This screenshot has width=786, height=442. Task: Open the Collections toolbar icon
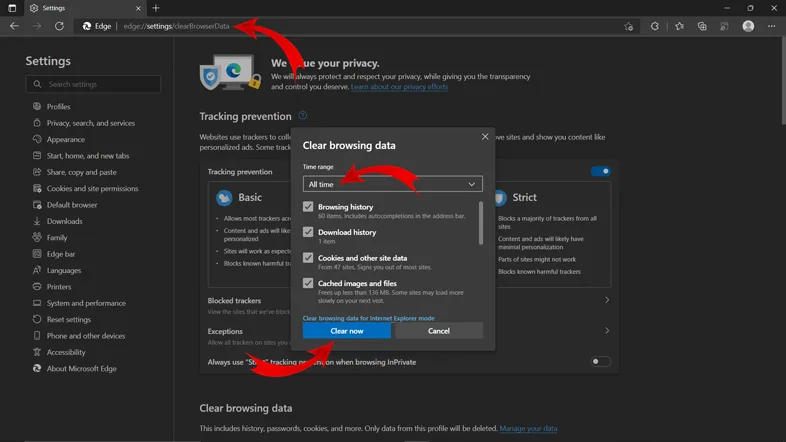point(702,26)
